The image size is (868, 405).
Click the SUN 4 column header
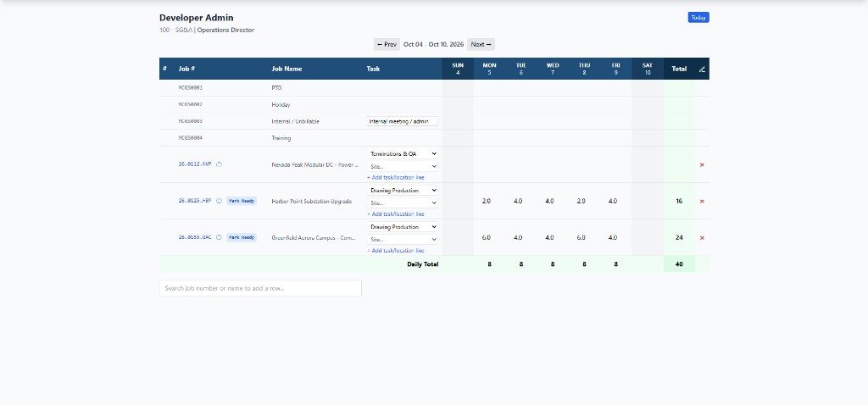(458, 69)
